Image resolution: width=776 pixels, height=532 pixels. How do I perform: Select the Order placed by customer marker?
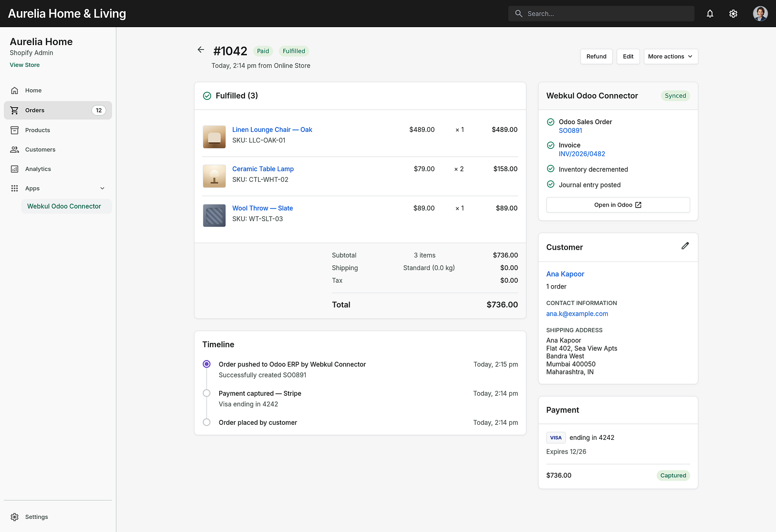(x=207, y=422)
